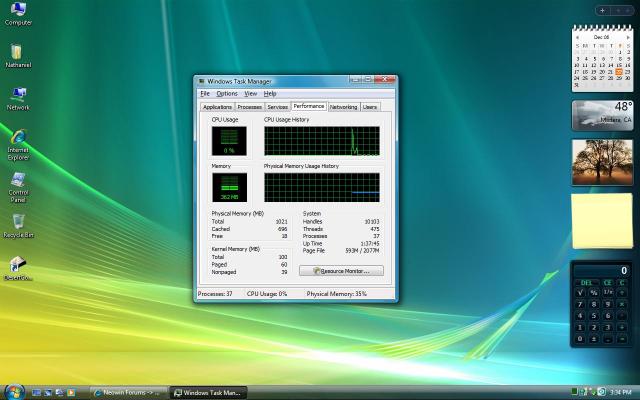
Task: Launch Internet Explorer from the desktop
Action: click(x=18, y=145)
